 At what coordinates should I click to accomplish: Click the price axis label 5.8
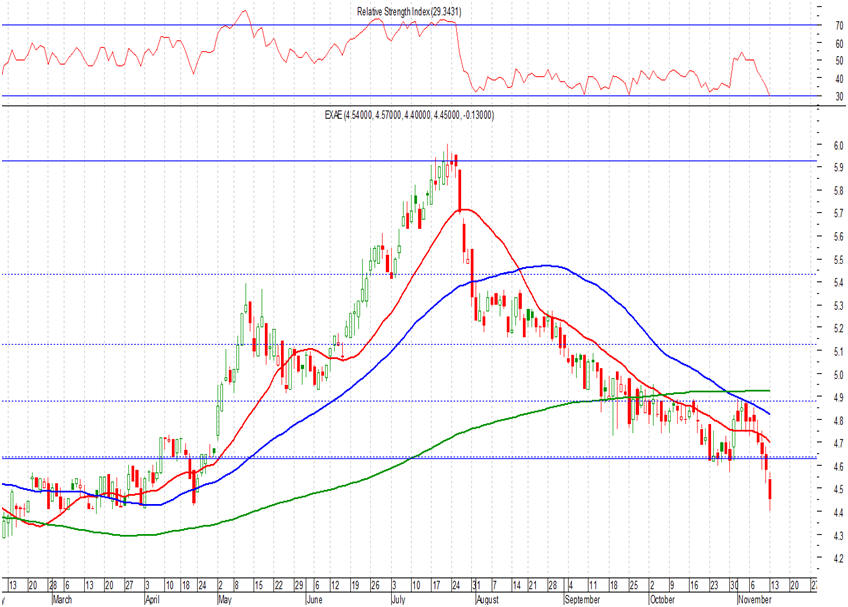(838, 190)
